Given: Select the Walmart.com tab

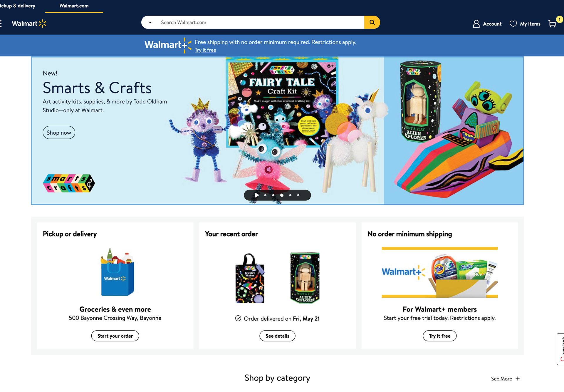Looking at the screenshot, I should pos(74,6).
